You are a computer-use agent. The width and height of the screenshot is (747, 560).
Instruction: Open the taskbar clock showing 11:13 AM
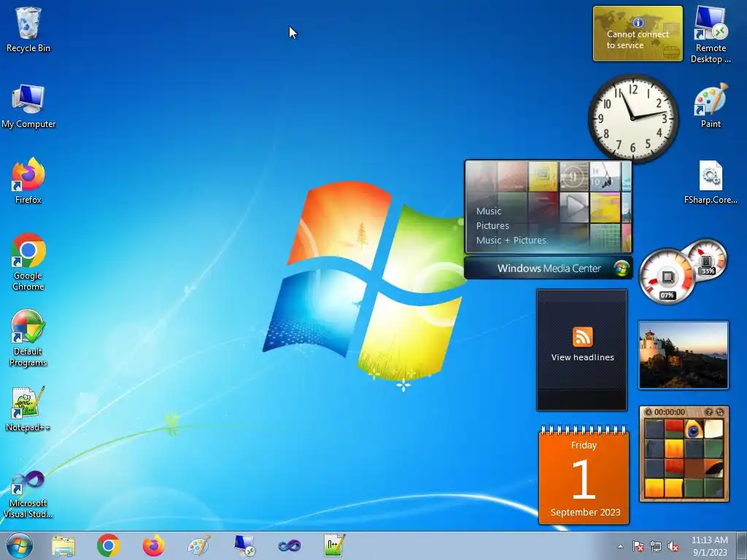tap(709, 545)
